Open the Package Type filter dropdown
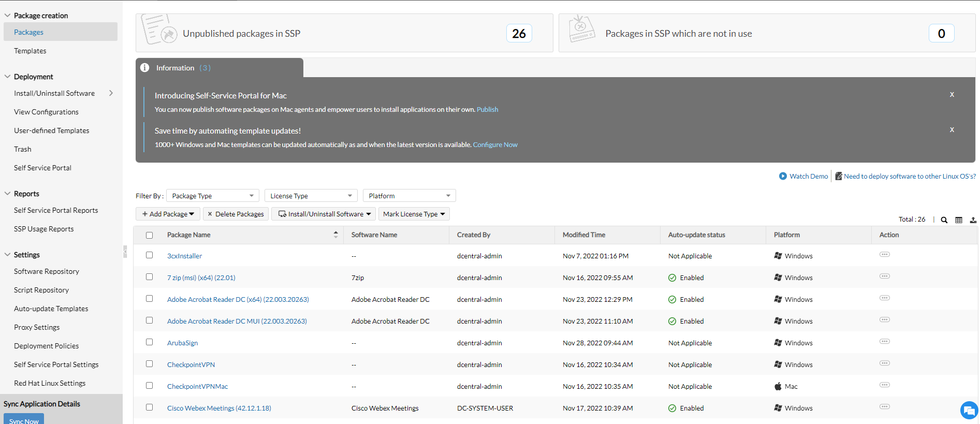This screenshot has height=424, width=980. 212,196
